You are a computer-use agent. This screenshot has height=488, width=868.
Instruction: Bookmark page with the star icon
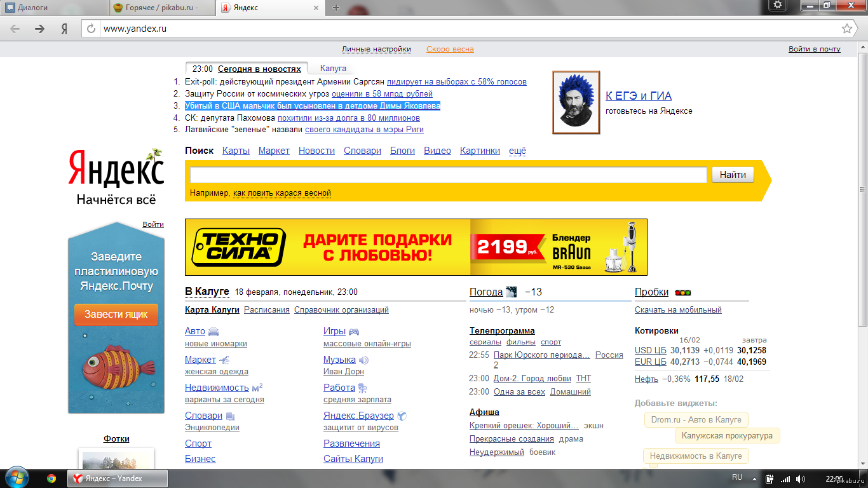[846, 29]
